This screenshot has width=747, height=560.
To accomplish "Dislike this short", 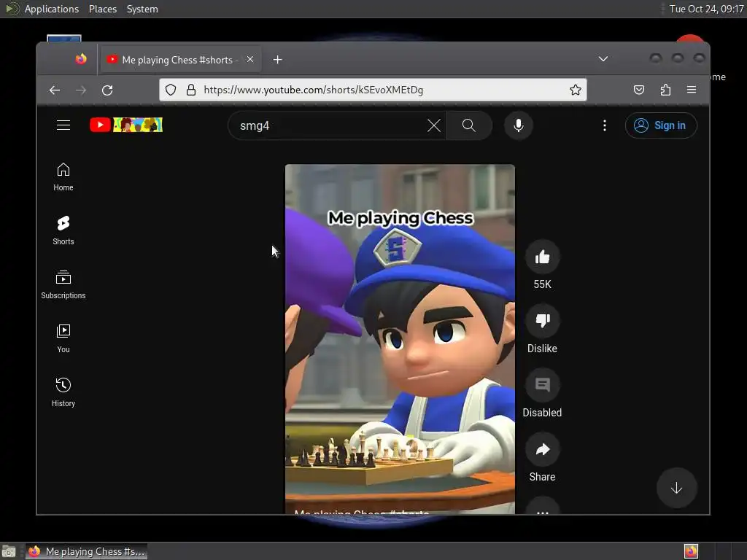I will point(542,321).
